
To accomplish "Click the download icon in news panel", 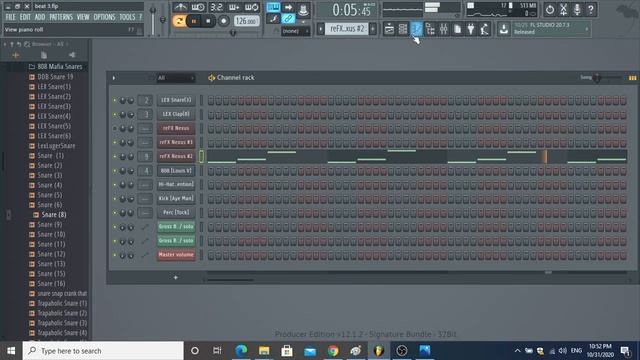I will click(504, 29).
